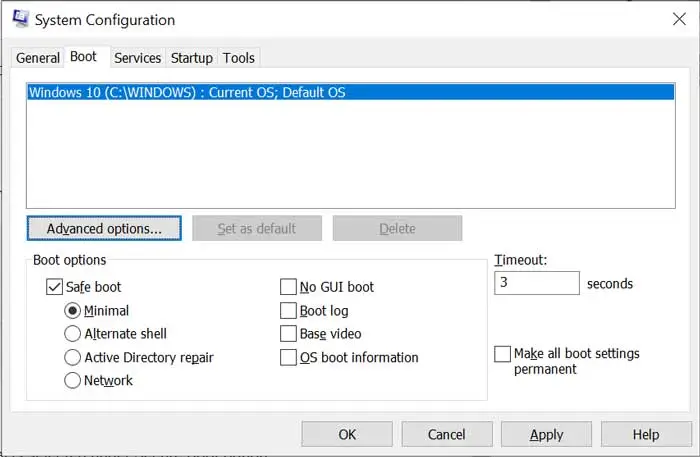Pick the Network safe boot option

coord(73,380)
